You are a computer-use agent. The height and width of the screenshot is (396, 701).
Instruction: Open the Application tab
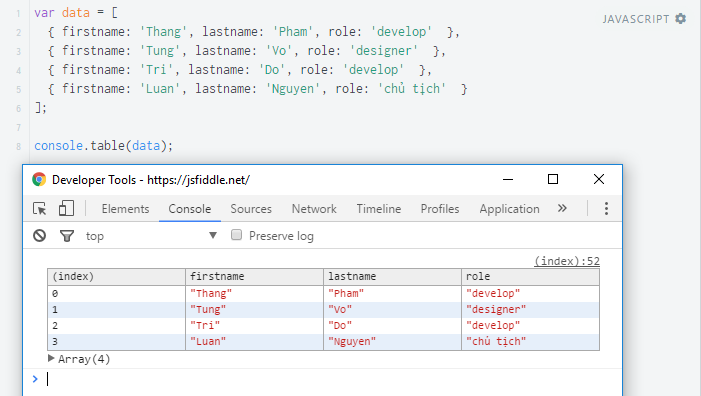(x=509, y=209)
